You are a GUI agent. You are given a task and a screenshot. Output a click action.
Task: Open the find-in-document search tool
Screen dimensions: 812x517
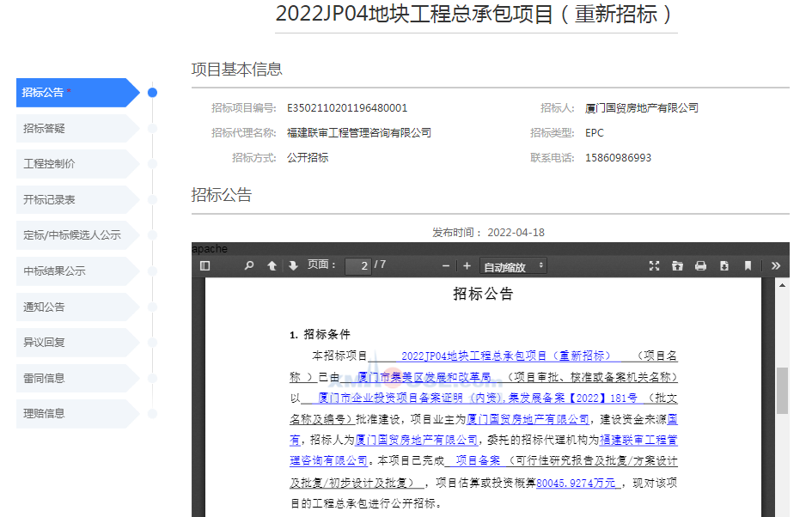pos(249,266)
